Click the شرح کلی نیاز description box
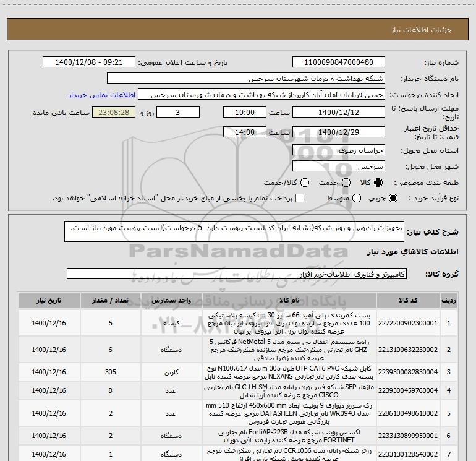 [x=234, y=231]
